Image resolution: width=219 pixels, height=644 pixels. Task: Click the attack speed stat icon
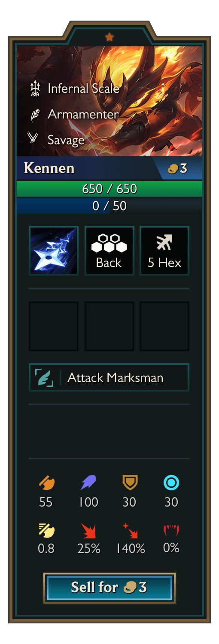pyautogui.click(x=46, y=530)
